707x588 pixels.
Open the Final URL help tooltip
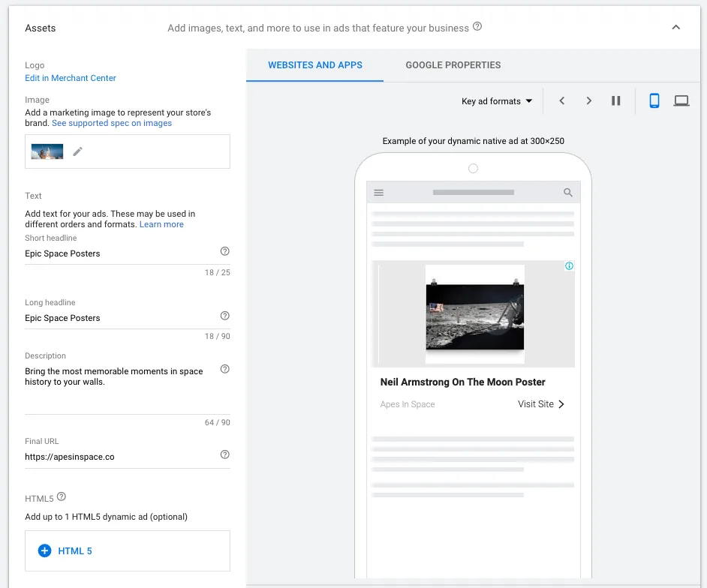[x=224, y=454]
